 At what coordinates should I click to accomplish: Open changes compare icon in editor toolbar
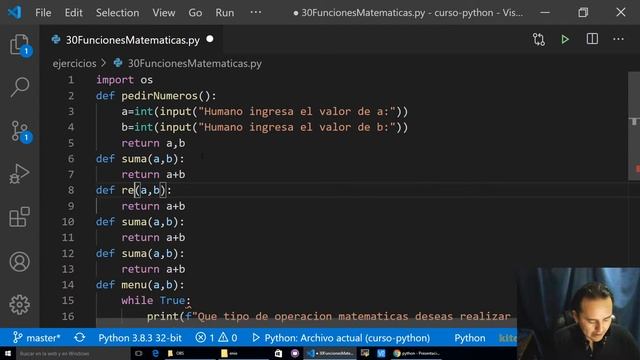click(x=539, y=40)
